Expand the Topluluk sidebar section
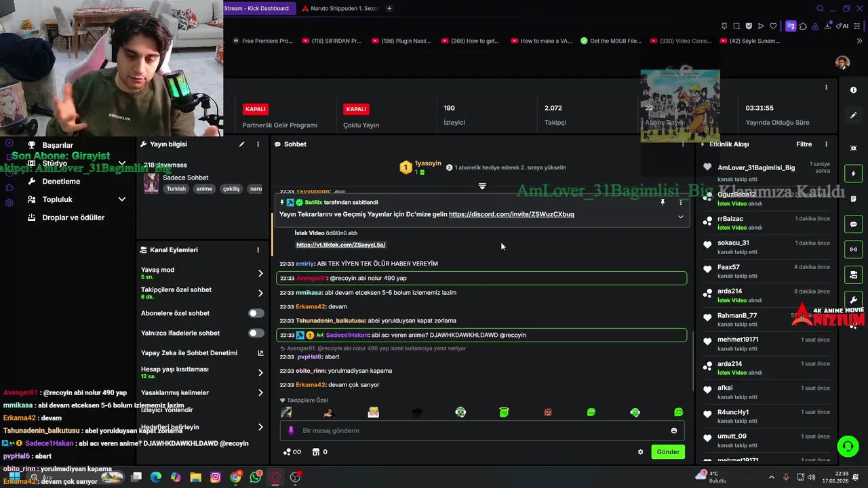 [122, 199]
